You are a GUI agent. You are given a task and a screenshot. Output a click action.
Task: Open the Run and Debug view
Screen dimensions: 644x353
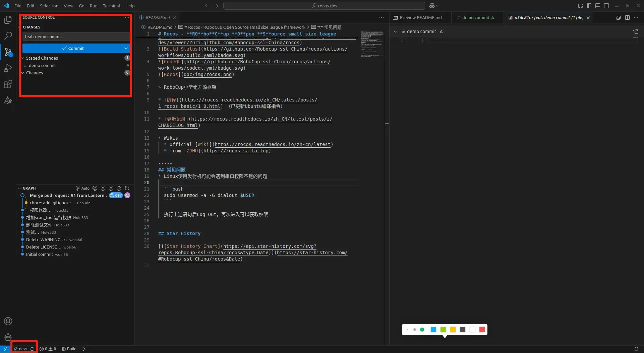tap(8, 68)
